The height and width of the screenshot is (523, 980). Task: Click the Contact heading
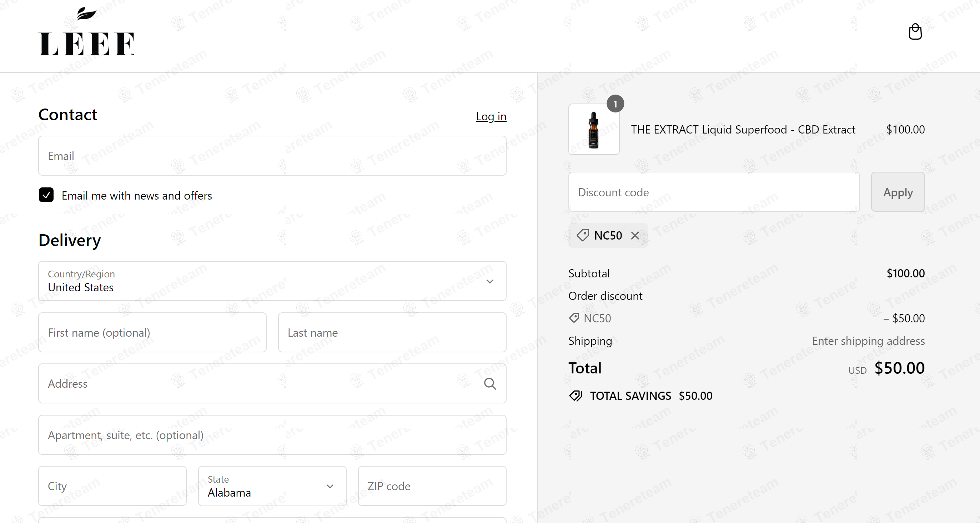tap(68, 115)
